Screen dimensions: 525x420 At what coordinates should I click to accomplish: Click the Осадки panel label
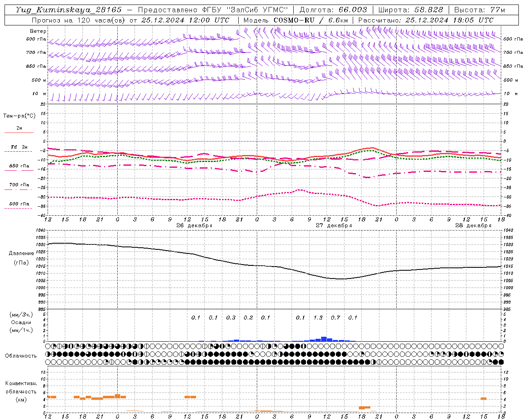coord(21,322)
